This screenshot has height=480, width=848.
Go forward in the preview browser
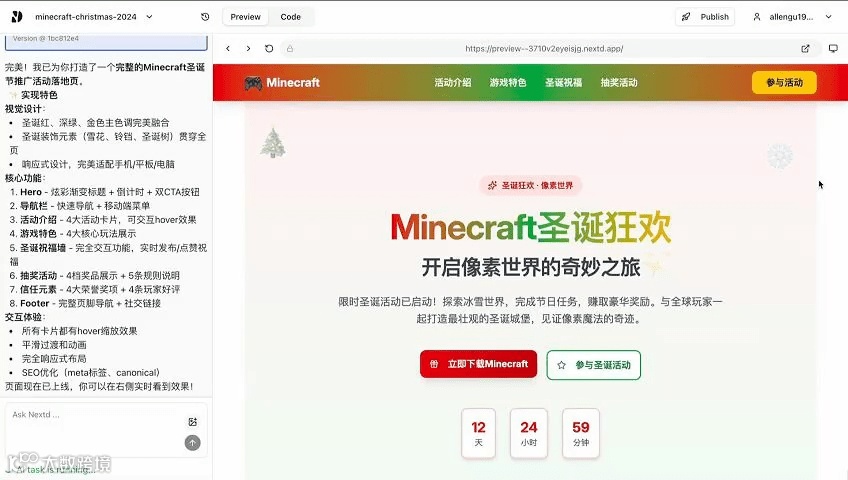point(248,49)
